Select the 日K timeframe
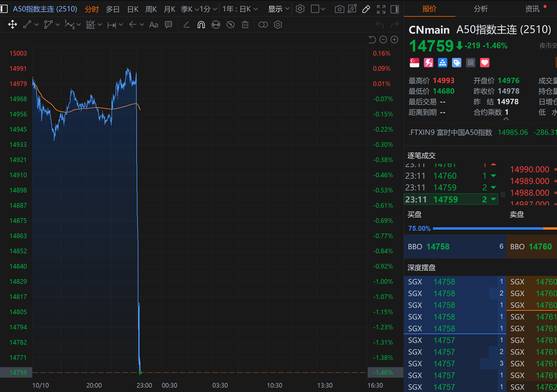The height and width of the screenshot is (392, 557). click(133, 9)
